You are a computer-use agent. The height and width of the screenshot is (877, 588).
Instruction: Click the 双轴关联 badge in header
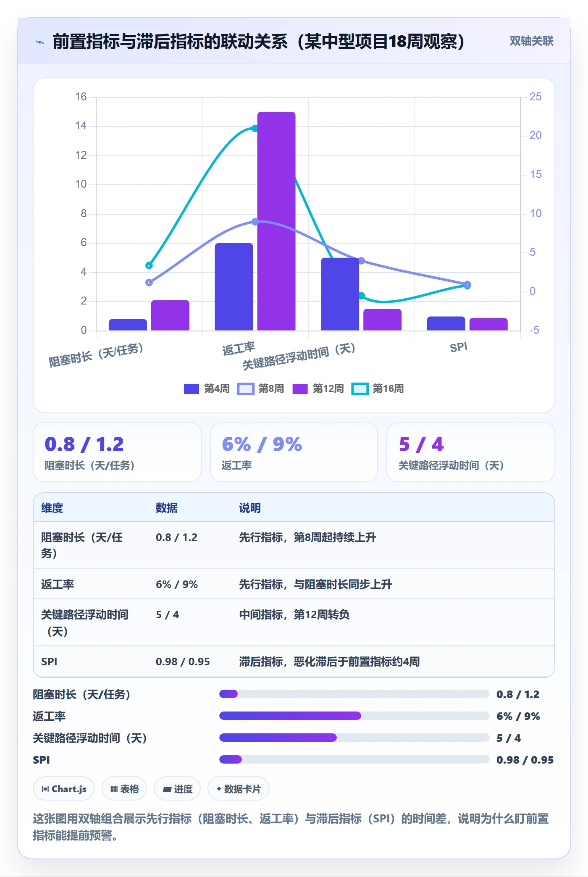(x=531, y=41)
